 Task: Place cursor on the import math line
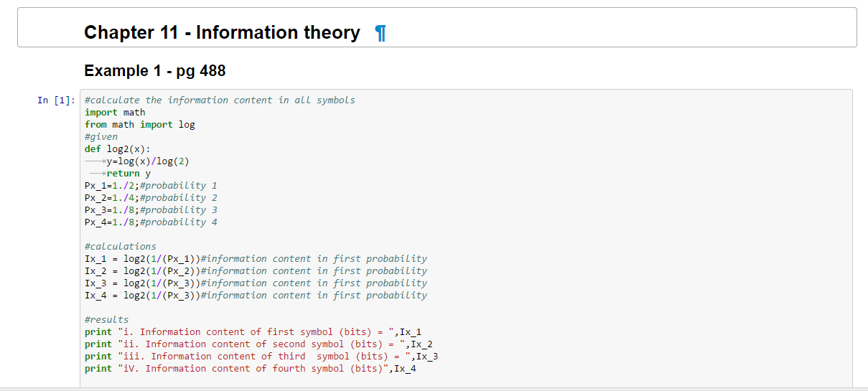(x=115, y=113)
